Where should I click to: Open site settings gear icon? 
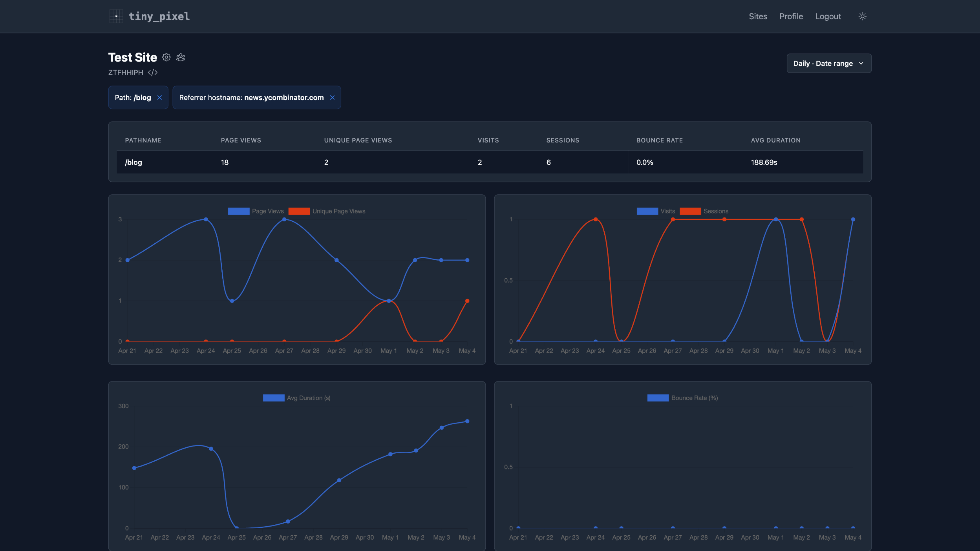click(166, 57)
